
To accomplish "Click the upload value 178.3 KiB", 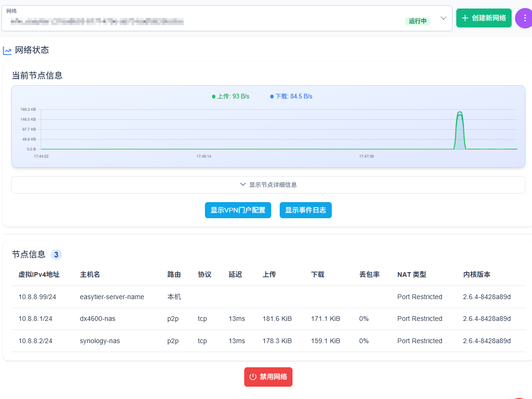I will (277, 341).
